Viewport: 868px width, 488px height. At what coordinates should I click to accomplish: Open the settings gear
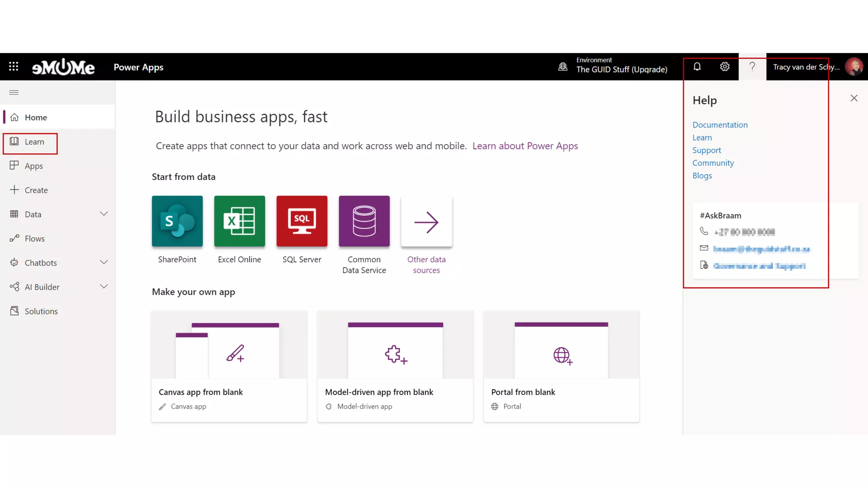tap(725, 67)
